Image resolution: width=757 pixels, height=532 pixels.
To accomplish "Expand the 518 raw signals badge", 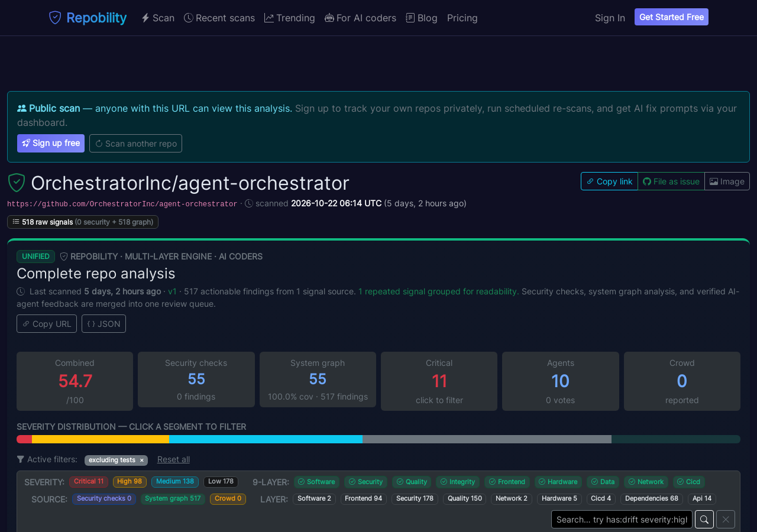I will (x=83, y=222).
